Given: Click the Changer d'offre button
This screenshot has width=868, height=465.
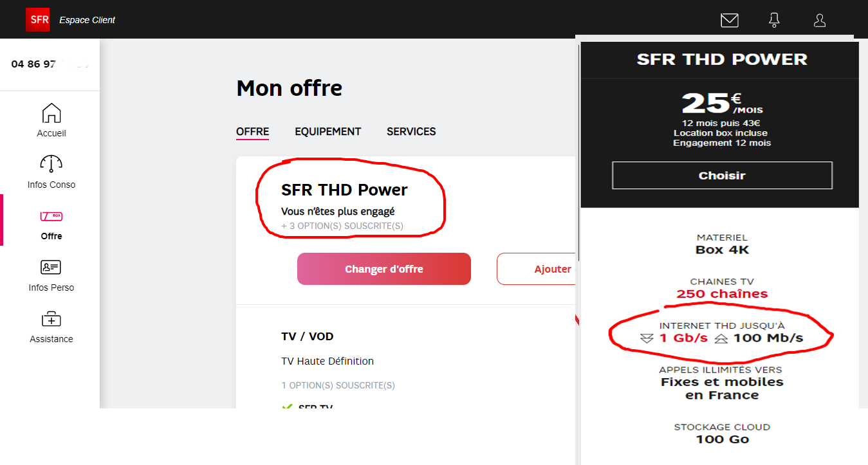Looking at the screenshot, I should point(383,269).
